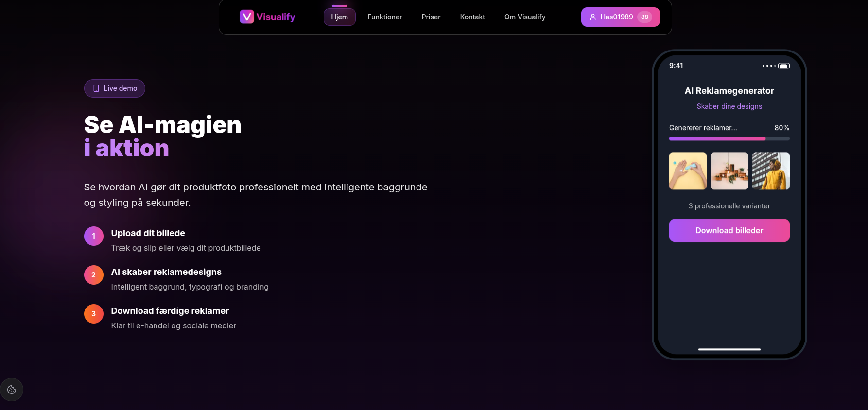
Task: Open the cookie settings icon
Action: pyautogui.click(x=12, y=390)
